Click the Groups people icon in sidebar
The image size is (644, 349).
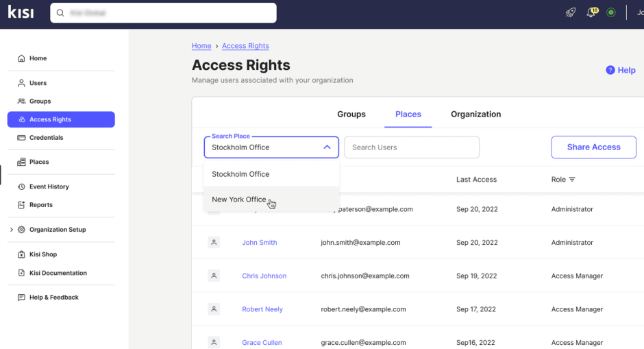tap(21, 101)
